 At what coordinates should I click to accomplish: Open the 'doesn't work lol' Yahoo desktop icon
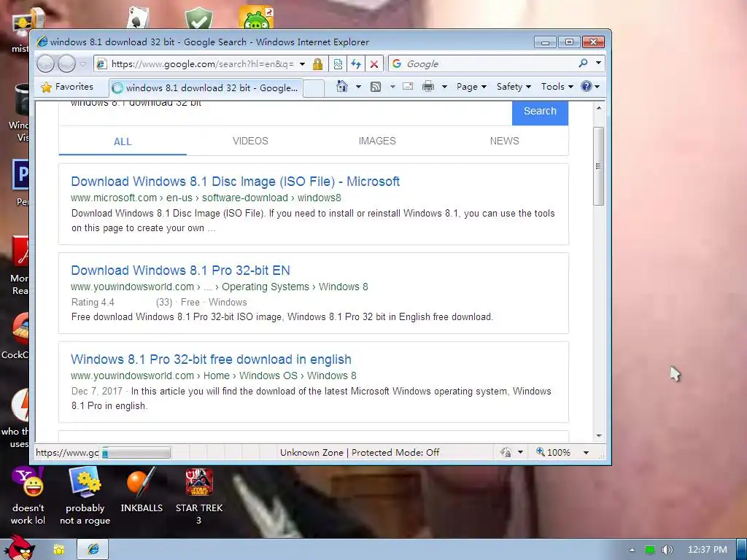coord(28,496)
